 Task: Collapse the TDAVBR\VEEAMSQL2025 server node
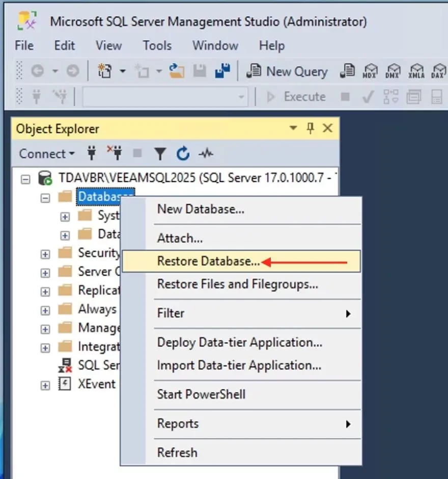[25, 179]
